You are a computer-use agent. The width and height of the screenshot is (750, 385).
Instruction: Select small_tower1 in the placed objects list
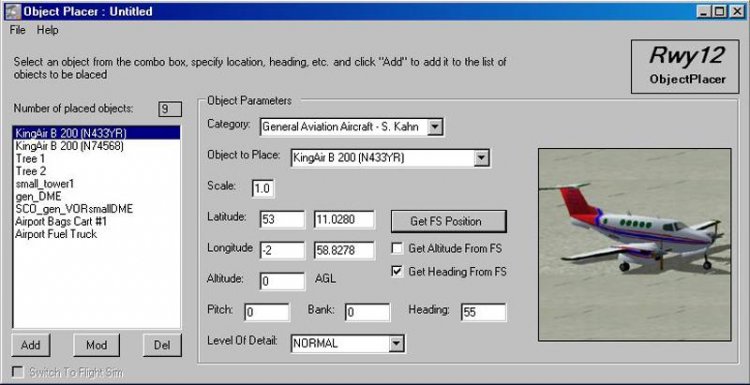(45, 184)
